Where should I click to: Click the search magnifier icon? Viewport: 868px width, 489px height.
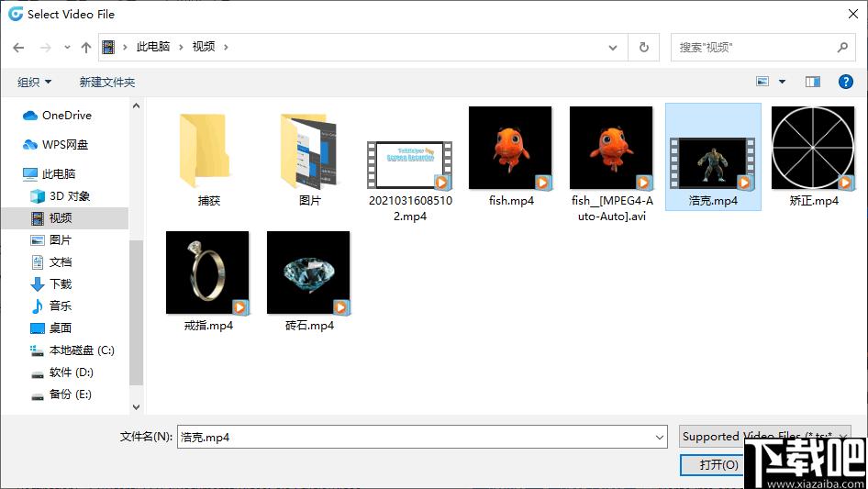pyautogui.click(x=842, y=48)
